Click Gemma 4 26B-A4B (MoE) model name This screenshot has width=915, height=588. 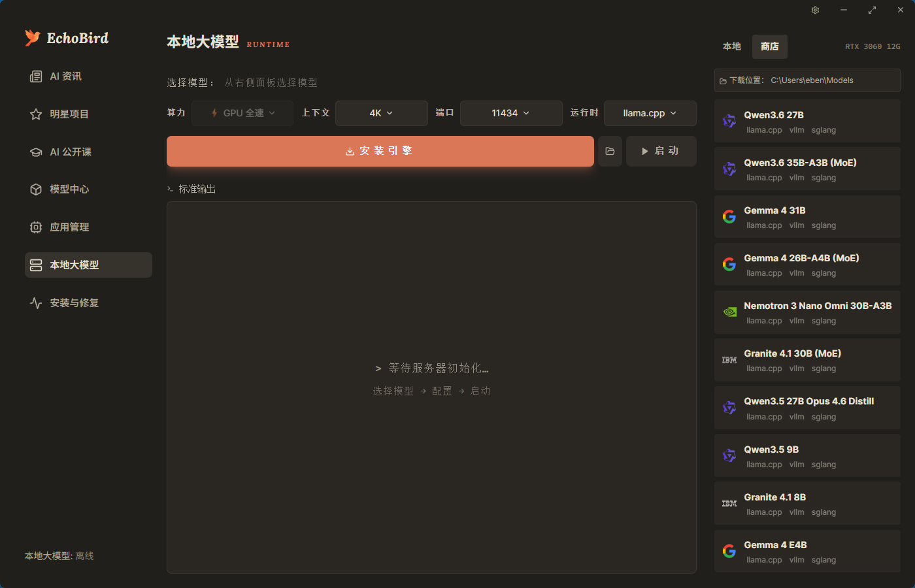pos(801,258)
